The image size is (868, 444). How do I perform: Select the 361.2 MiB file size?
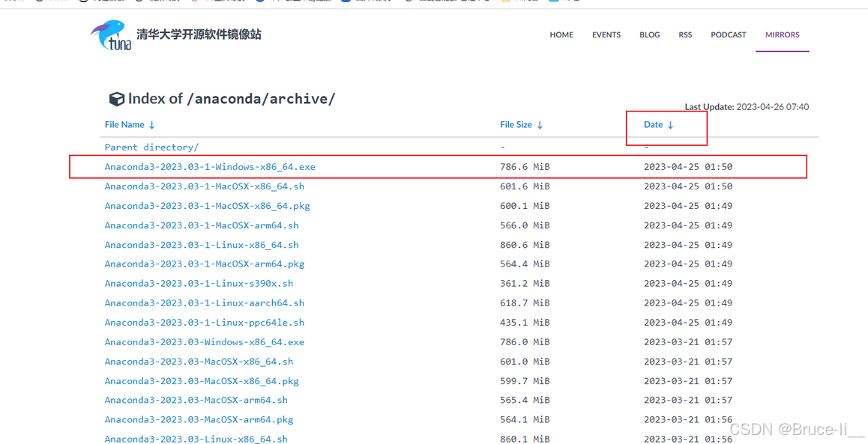click(x=525, y=283)
